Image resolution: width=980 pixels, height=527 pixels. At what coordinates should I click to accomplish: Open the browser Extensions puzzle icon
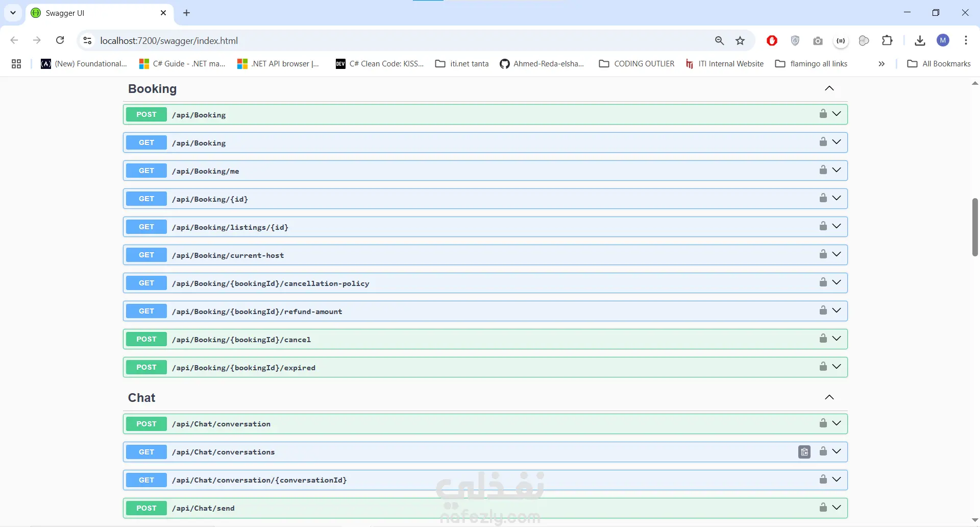click(x=887, y=41)
